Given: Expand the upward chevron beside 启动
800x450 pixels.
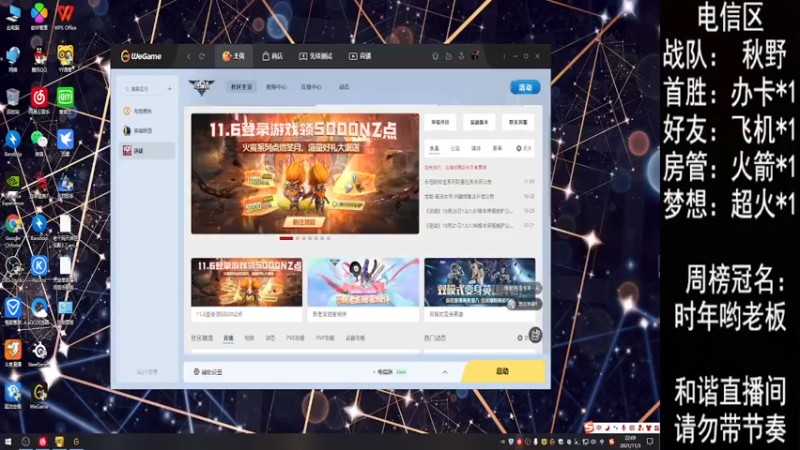Looking at the screenshot, I should pos(445,372).
